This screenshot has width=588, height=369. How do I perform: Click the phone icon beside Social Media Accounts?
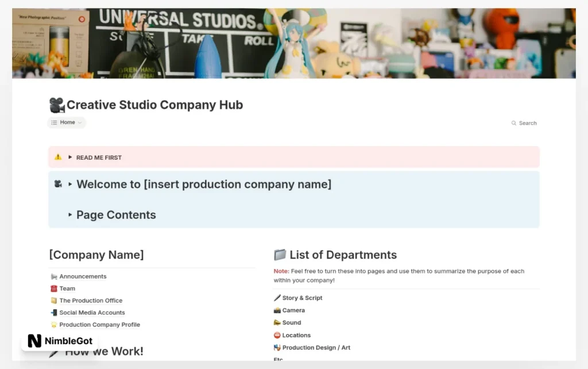[54, 313]
